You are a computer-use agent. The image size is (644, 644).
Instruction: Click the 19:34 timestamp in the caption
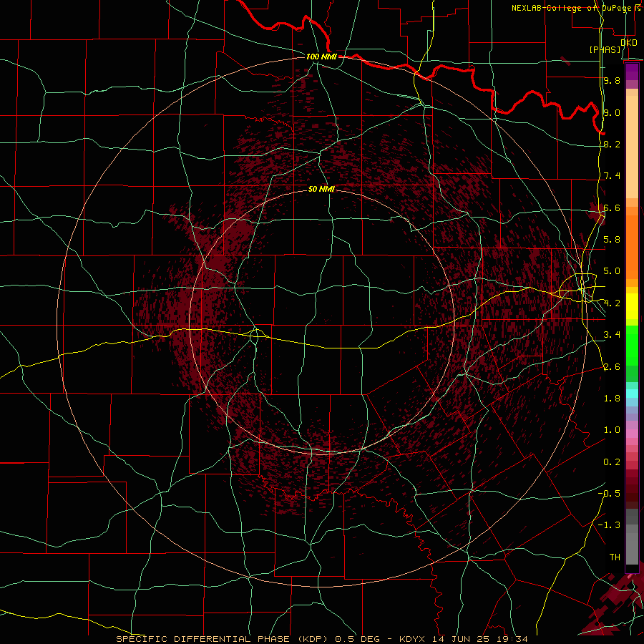pyautogui.click(x=514, y=639)
